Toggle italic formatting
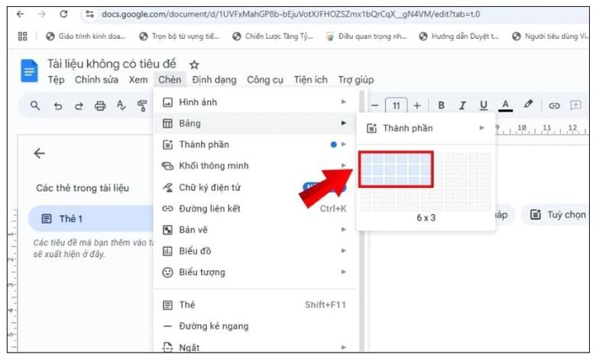The height and width of the screenshot is (364, 596). (462, 105)
